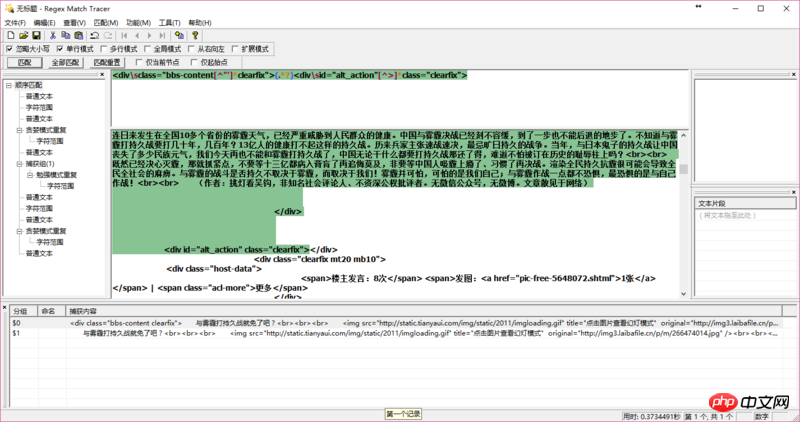Open the 查看(V) menu
Viewport: 800px width, 422px height.
(x=74, y=22)
